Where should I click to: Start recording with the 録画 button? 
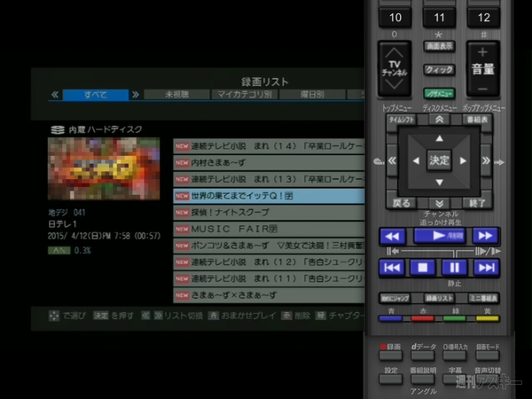(x=391, y=356)
